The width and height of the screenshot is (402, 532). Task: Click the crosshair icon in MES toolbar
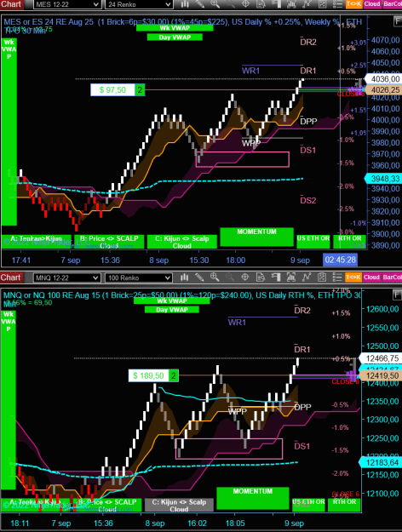click(245, 4)
